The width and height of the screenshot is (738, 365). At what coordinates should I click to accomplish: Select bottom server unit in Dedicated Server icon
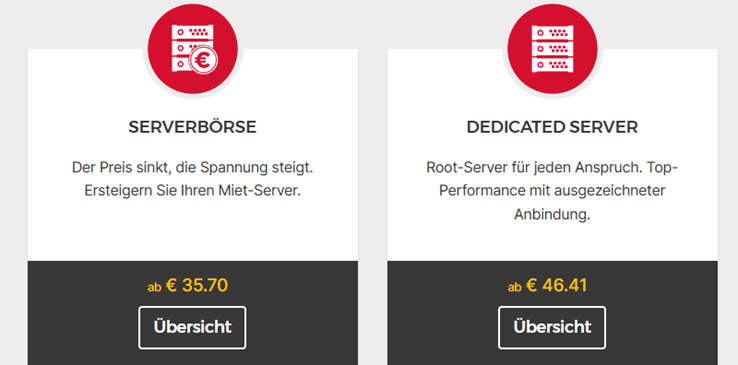[x=553, y=65]
